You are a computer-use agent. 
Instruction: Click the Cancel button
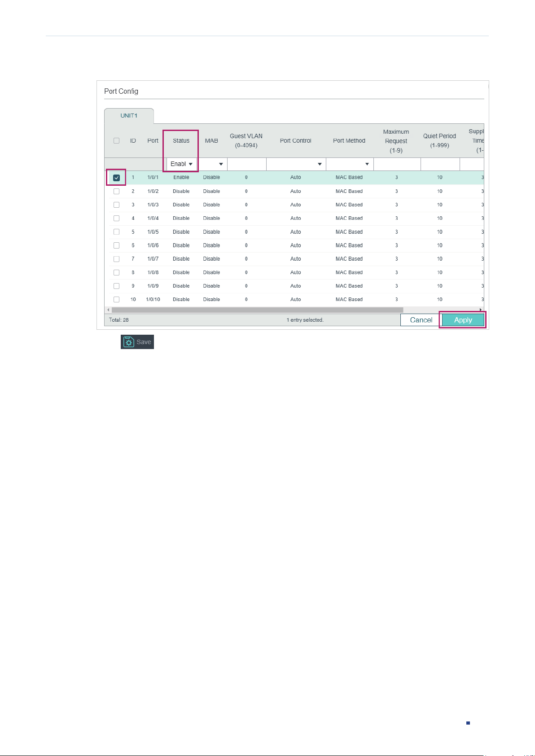click(421, 320)
